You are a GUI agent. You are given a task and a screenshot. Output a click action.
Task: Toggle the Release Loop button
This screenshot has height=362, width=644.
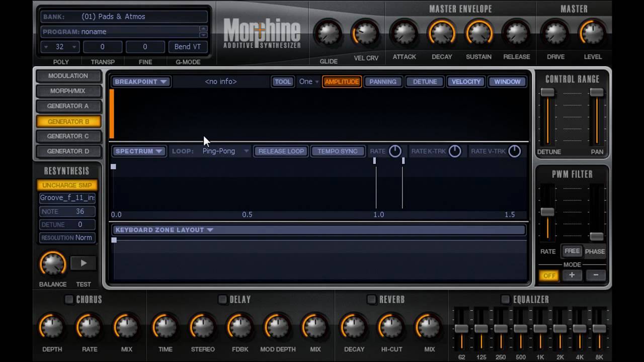(x=281, y=151)
